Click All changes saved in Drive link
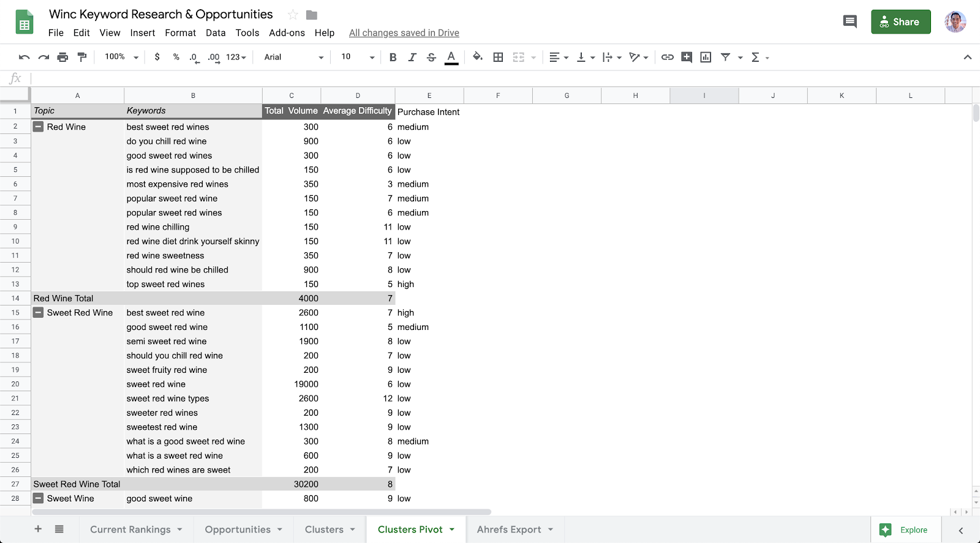The height and width of the screenshot is (543, 980). (404, 33)
